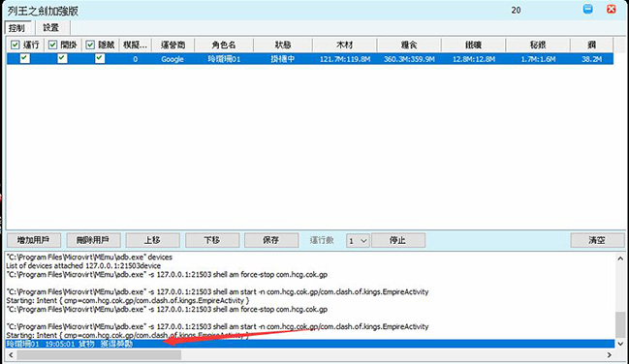Click the 停止 button
This screenshot has height=364, width=629.
[398, 240]
